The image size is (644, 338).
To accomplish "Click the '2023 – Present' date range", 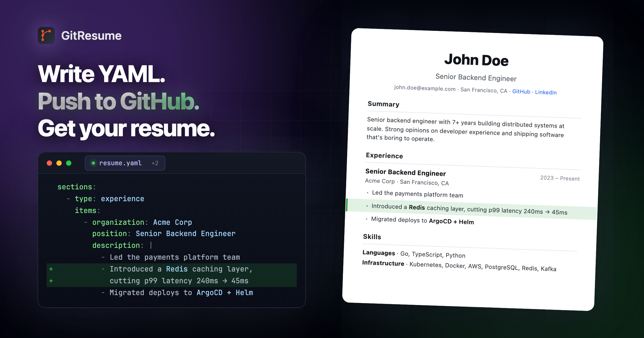I will point(560,178).
